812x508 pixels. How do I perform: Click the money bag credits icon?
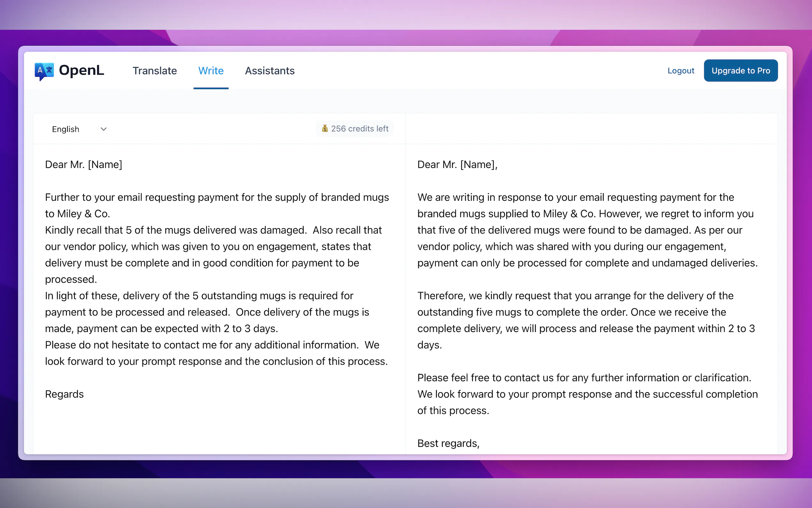pyautogui.click(x=324, y=129)
